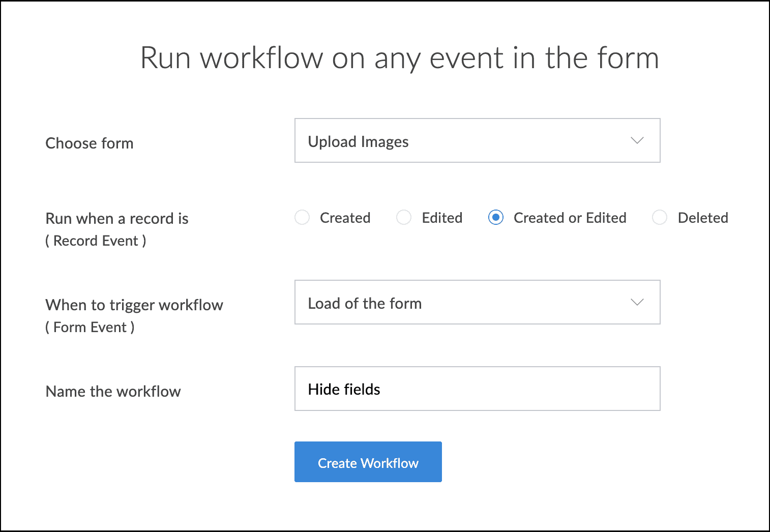This screenshot has width=770, height=532.
Task: Expand the Load of the form dropdown
Action: (x=477, y=303)
